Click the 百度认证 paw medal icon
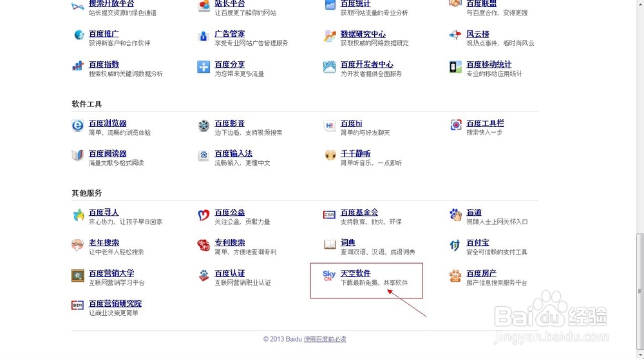Screen dimensions: 644x359 pos(204,275)
